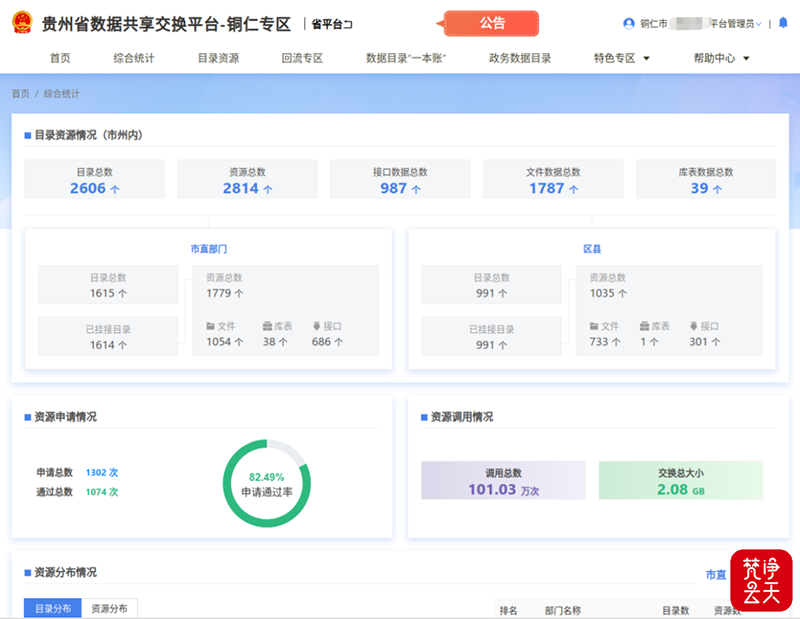Click the 首页 breadcrumb link

pyautogui.click(x=20, y=93)
